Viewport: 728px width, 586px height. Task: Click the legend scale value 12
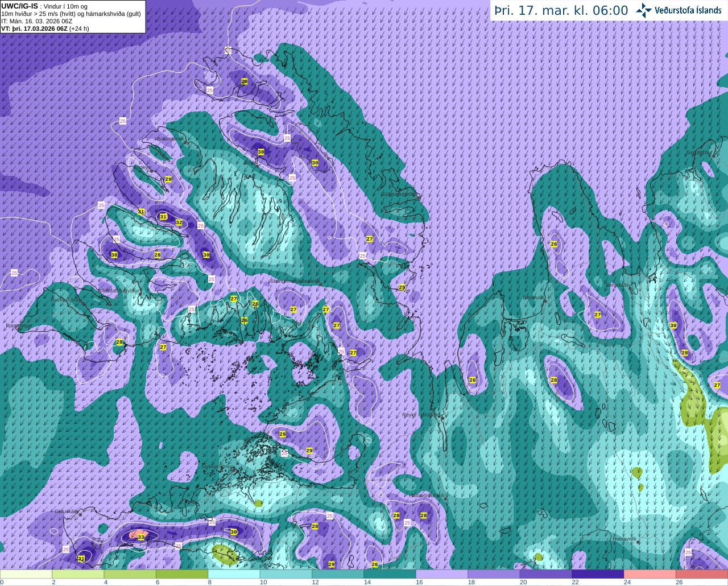coord(315,583)
